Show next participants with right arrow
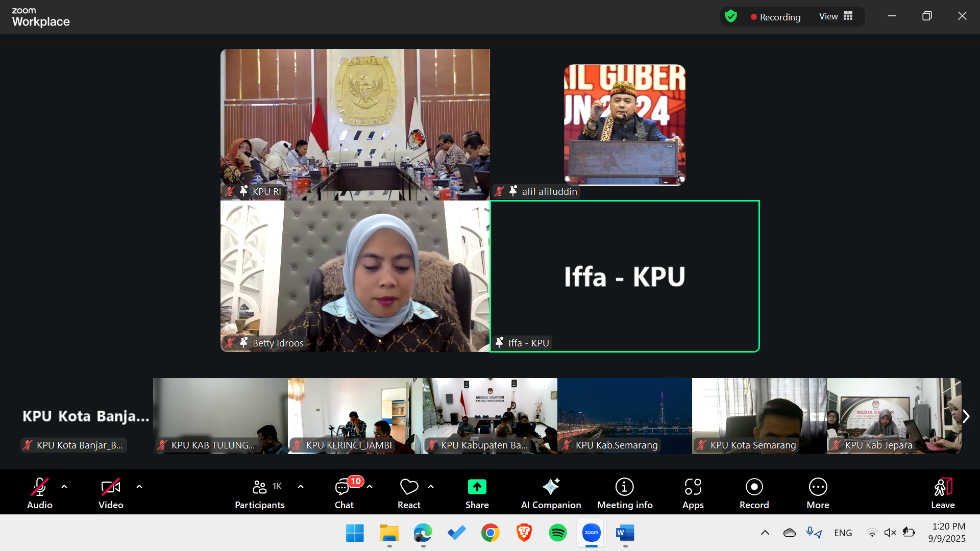The image size is (980, 551). click(x=966, y=416)
